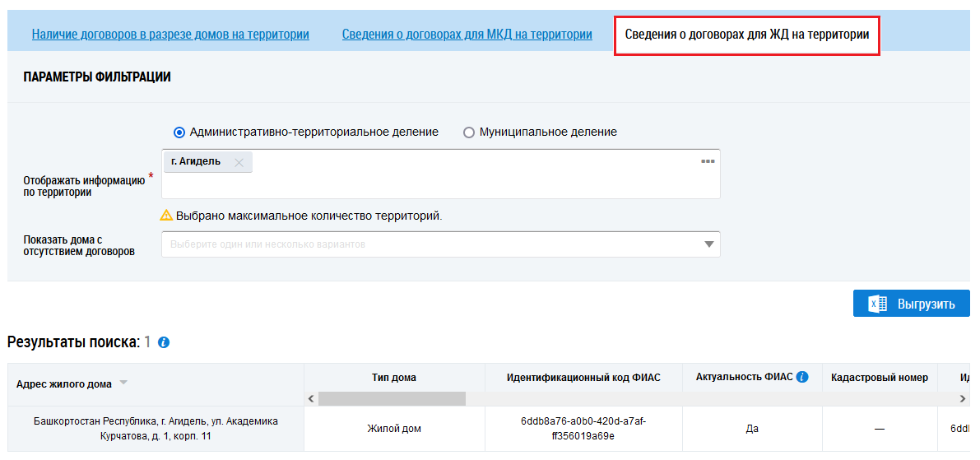
Task: Remove the г. Агидель territory chip
Action: pos(239,163)
